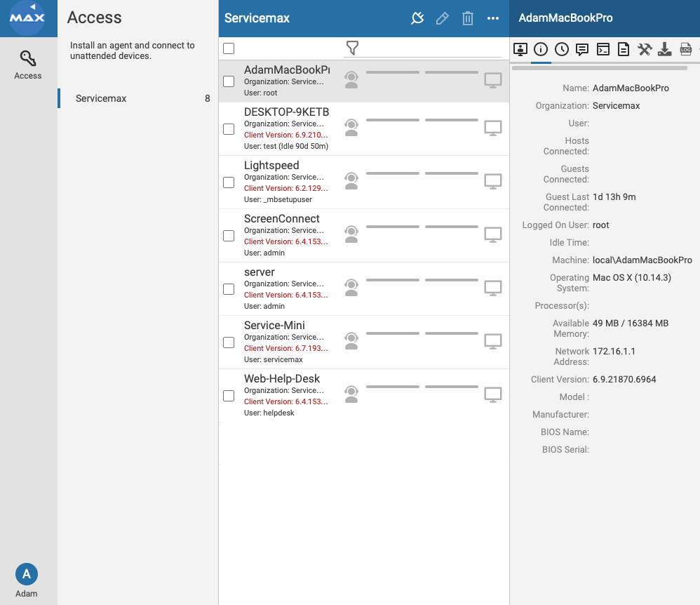The image size is (700, 605).
Task: Click machine value local\AdamMacBookPro
Action: click(642, 260)
